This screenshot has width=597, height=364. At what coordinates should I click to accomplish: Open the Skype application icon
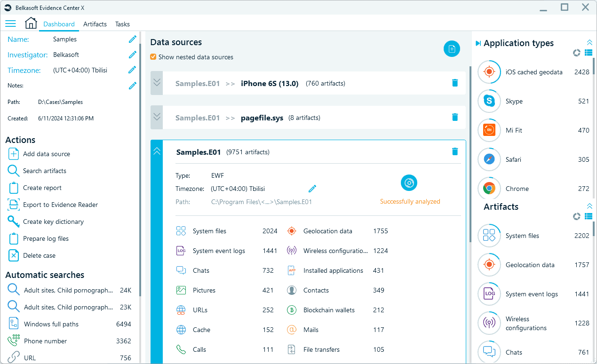(x=489, y=101)
